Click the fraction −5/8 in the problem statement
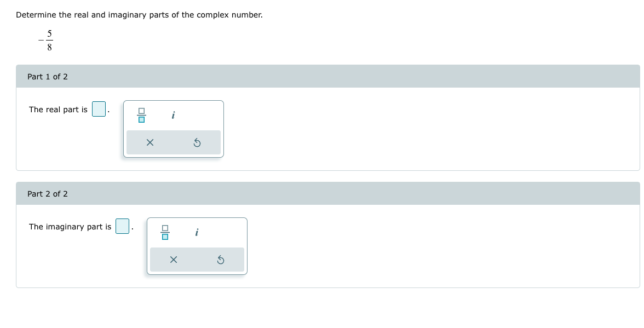The height and width of the screenshot is (328, 644). [x=45, y=39]
